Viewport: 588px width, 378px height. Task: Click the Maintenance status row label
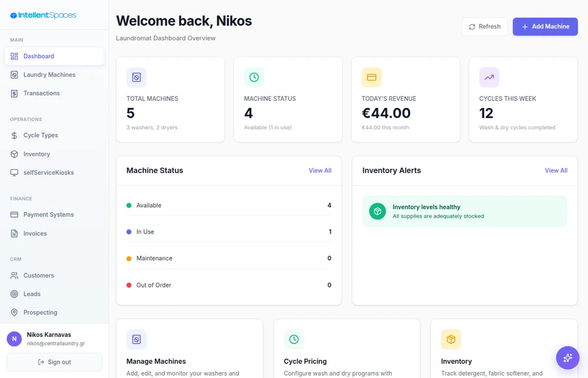(x=155, y=259)
